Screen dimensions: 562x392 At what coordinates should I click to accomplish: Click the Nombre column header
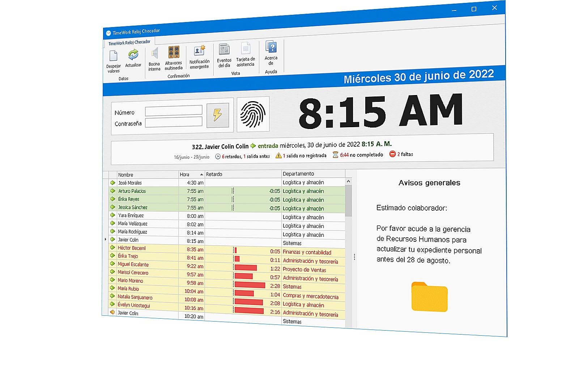tap(147, 175)
